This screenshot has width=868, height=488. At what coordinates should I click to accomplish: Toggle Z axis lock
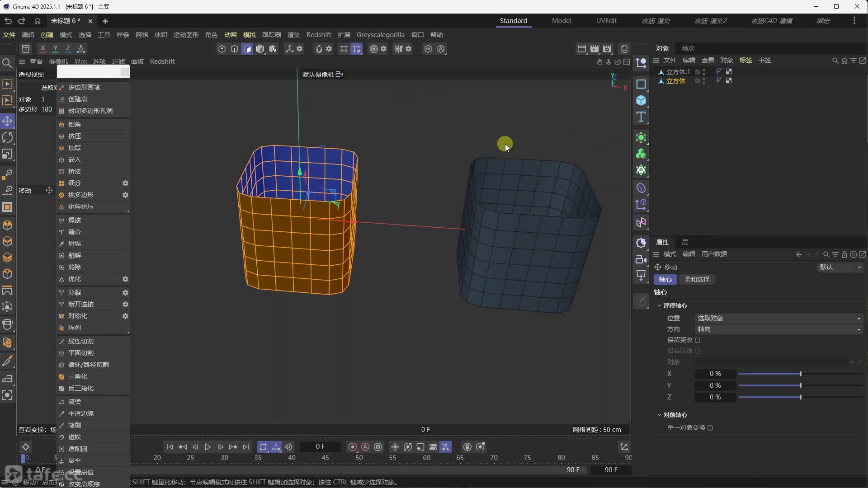(68, 49)
